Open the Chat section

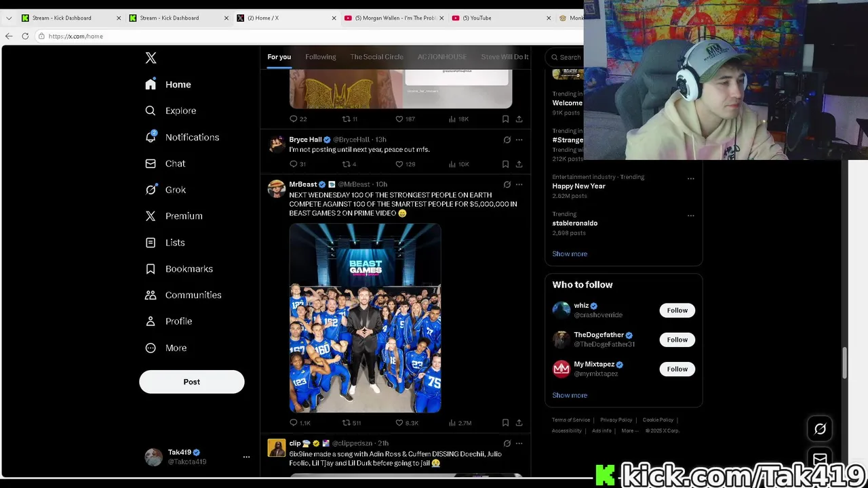(165, 163)
